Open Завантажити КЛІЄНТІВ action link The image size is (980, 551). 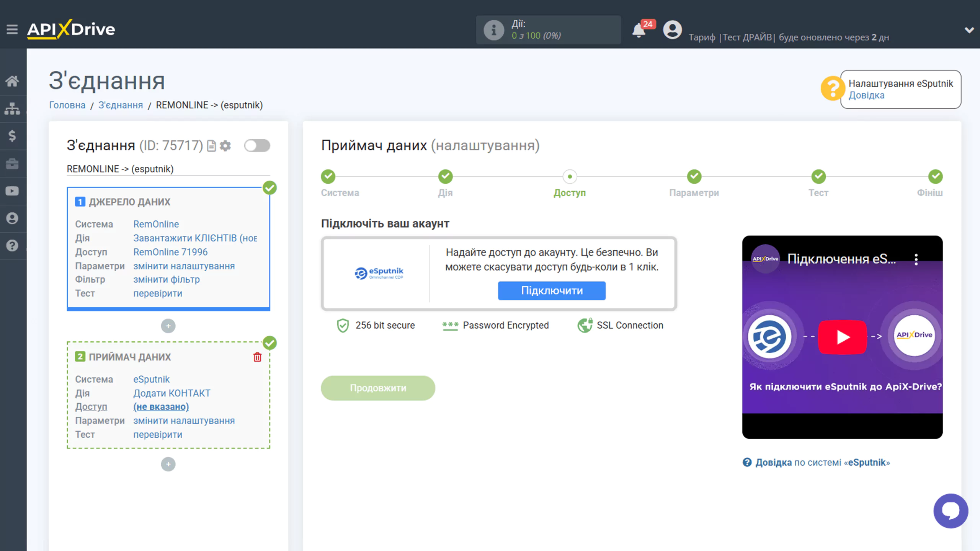pyautogui.click(x=195, y=238)
